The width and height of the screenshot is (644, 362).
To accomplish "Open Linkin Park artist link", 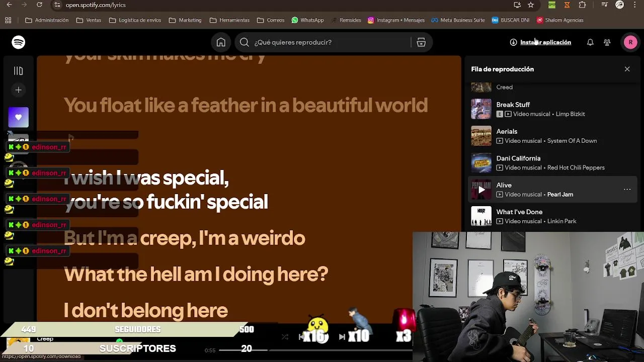I will pyautogui.click(x=562, y=221).
